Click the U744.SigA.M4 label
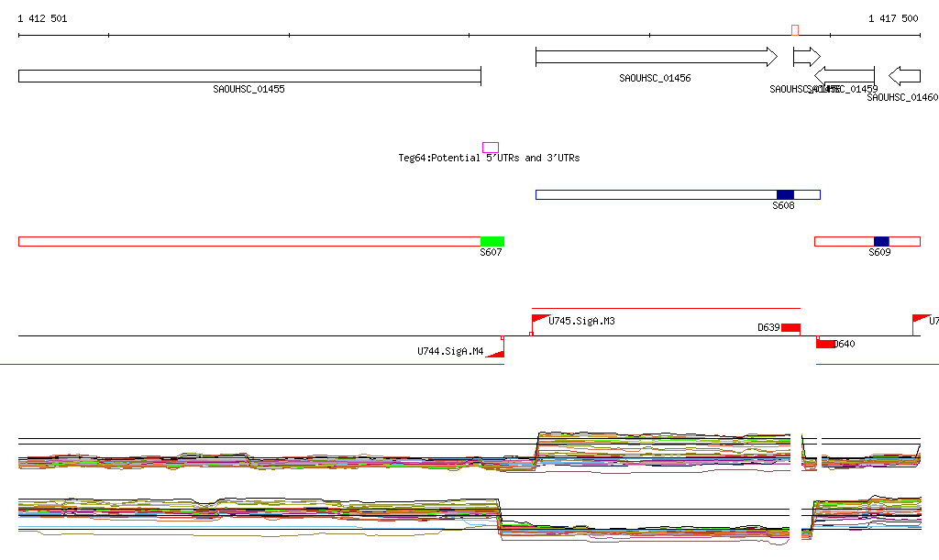The width and height of the screenshot is (939, 560). pyautogui.click(x=450, y=351)
